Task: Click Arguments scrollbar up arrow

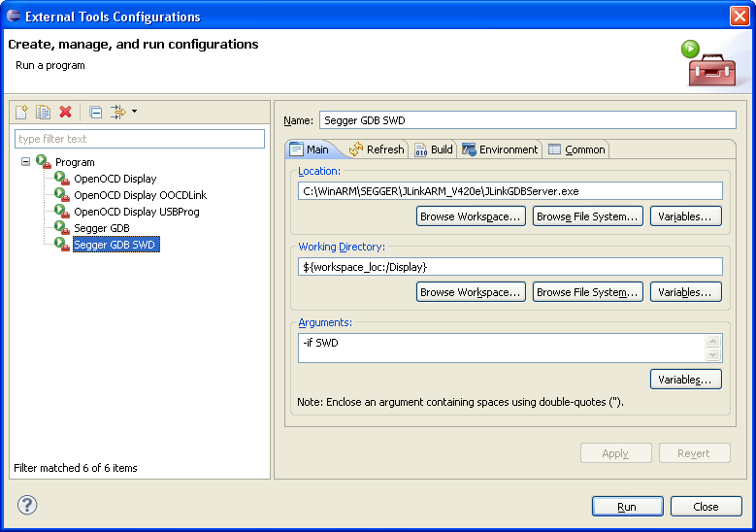Action: point(713,341)
